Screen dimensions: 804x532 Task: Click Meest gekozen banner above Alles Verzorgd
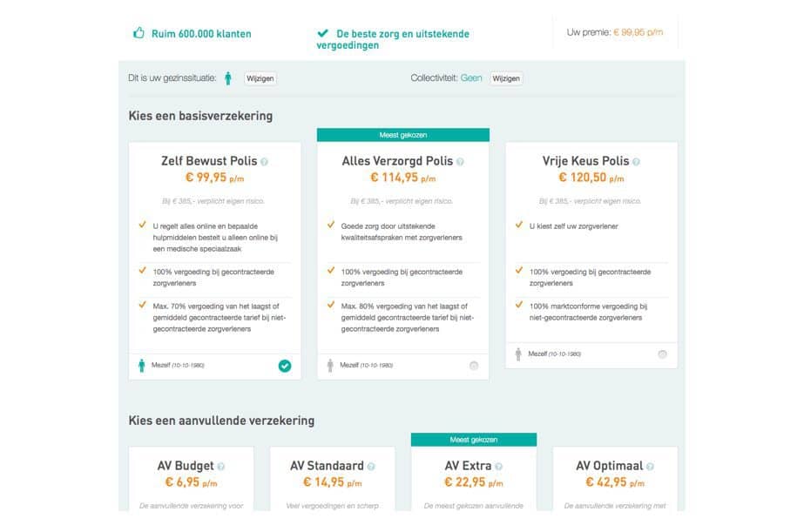pyautogui.click(x=403, y=135)
